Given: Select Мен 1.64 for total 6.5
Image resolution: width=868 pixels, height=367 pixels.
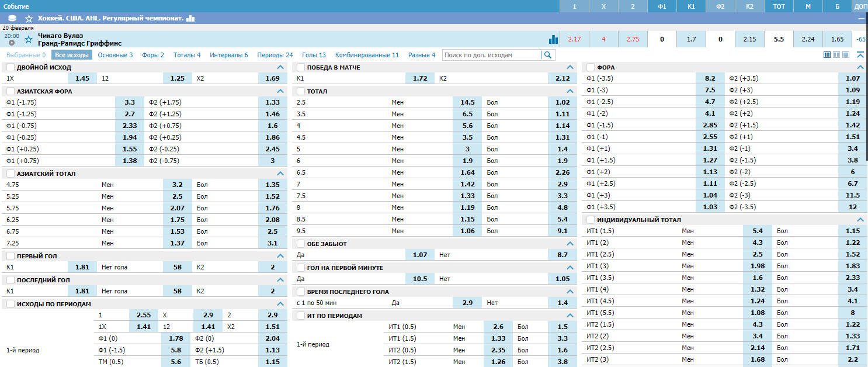Looking at the screenshot, I should click(467, 172).
